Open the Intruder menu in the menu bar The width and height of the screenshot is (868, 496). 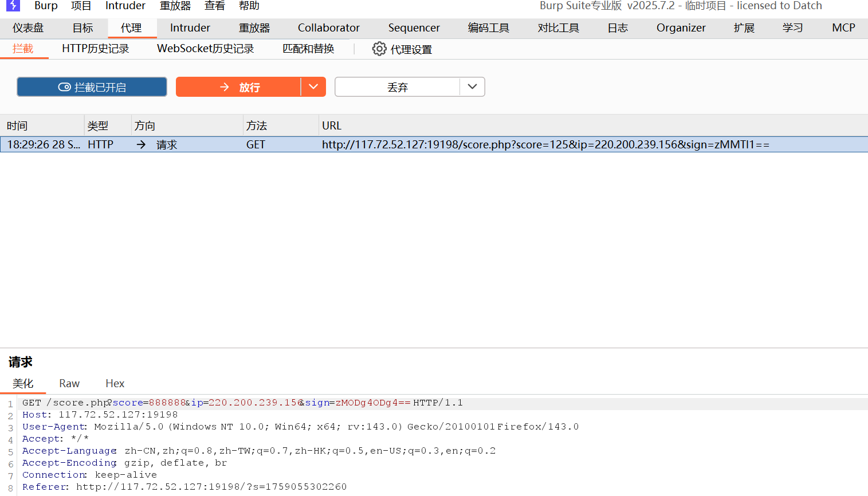[125, 6]
